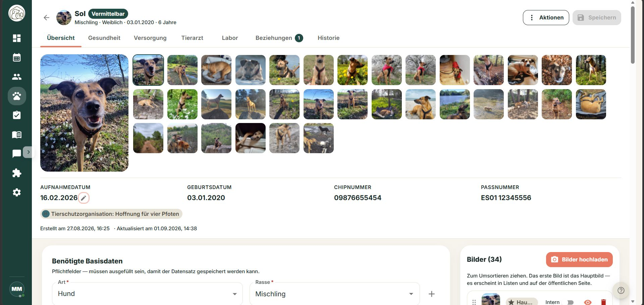Image resolution: width=644 pixels, height=305 pixels.
Task: Open the paw animals icon in sidebar
Action: (x=17, y=96)
